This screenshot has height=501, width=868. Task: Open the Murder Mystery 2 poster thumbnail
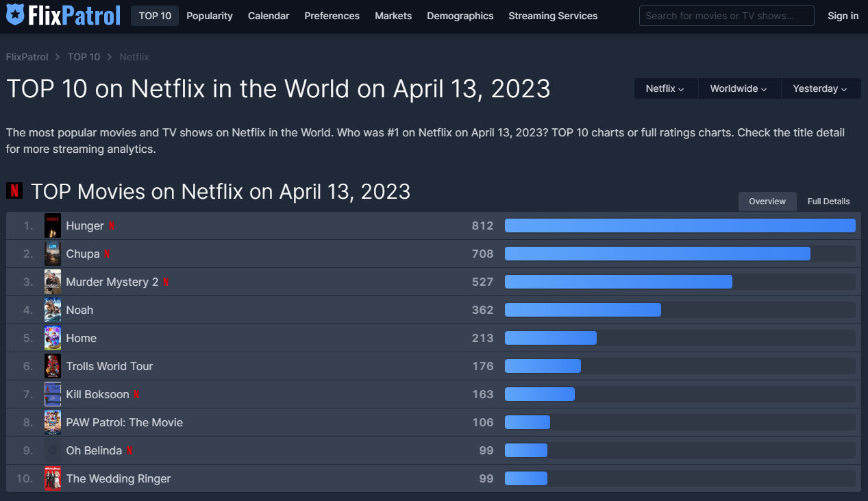(x=53, y=282)
